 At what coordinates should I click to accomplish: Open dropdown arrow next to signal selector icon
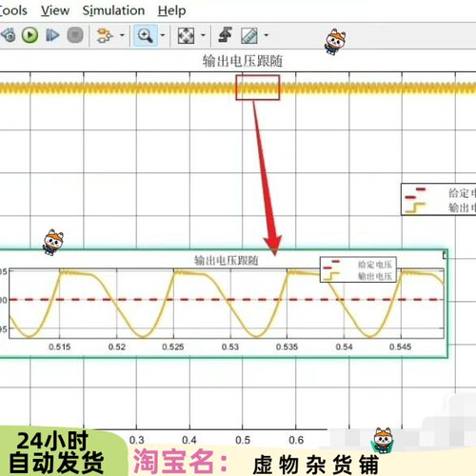click(122, 35)
